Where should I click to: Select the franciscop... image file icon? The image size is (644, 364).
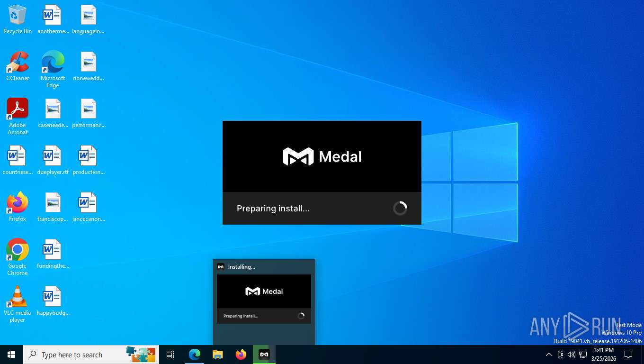[x=53, y=207]
